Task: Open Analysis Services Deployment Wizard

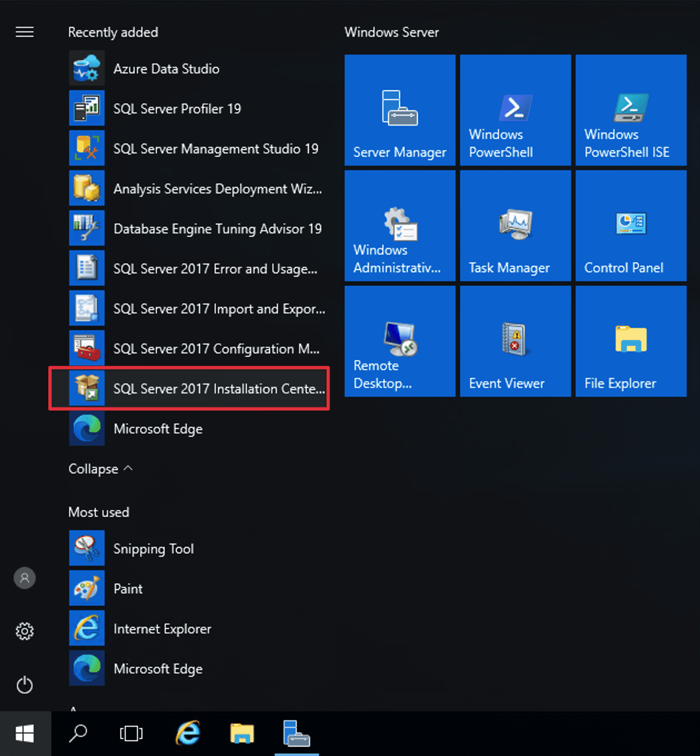Action: (x=217, y=189)
